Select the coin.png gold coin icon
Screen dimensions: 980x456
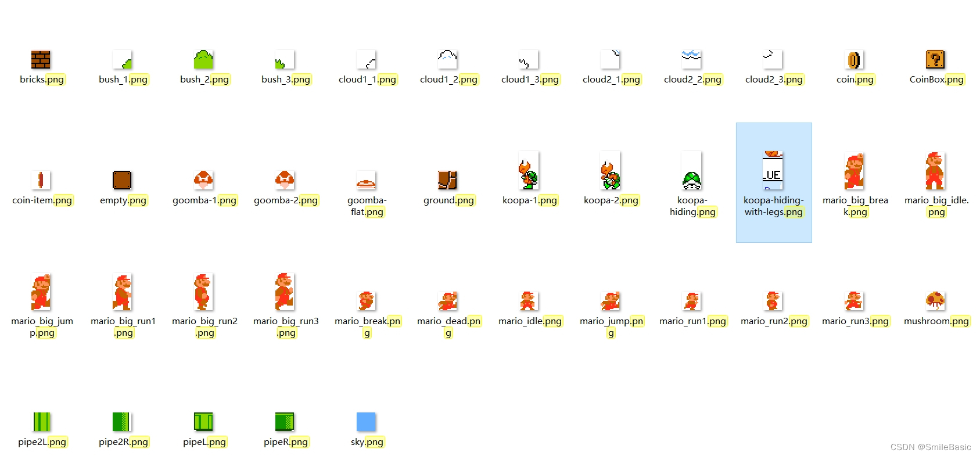coord(854,59)
